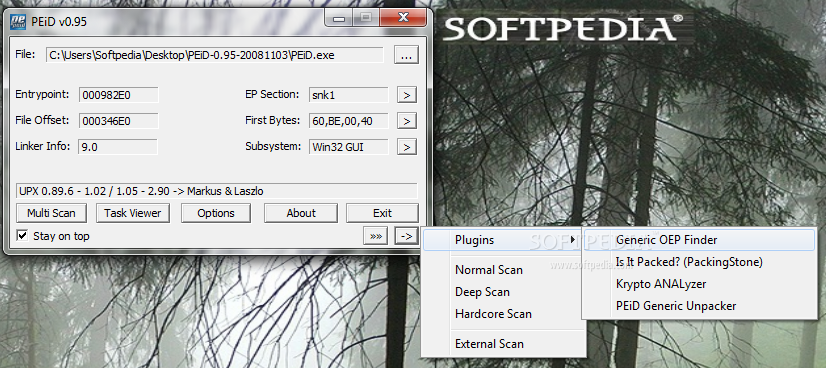Click the About button
The image size is (826, 368).
click(301, 213)
